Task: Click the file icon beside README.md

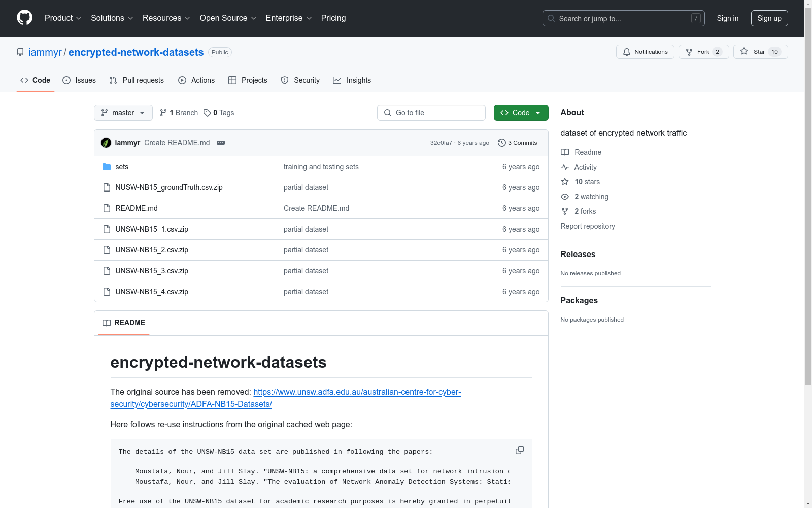Action: (107, 208)
